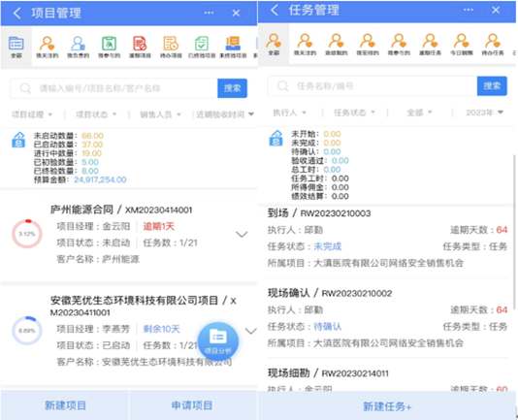Viewport: 518px width, 420px height.
Task: Expand 庐州能源合同 project card chevron
Action: point(242,235)
